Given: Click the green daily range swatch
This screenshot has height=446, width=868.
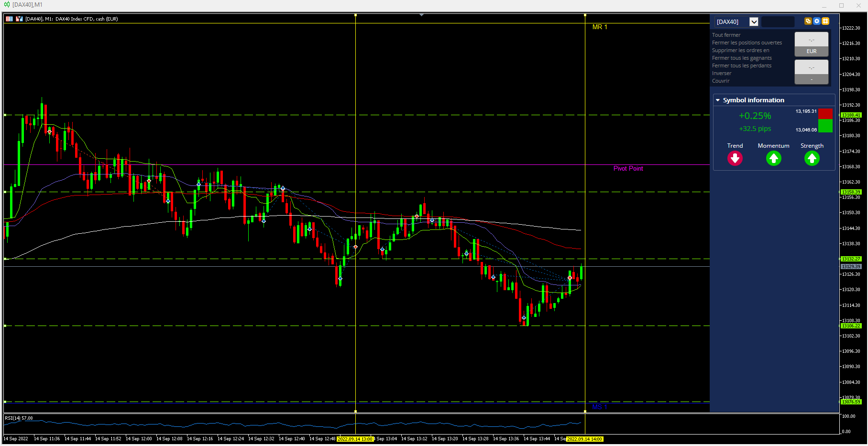Looking at the screenshot, I should pos(825,126).
